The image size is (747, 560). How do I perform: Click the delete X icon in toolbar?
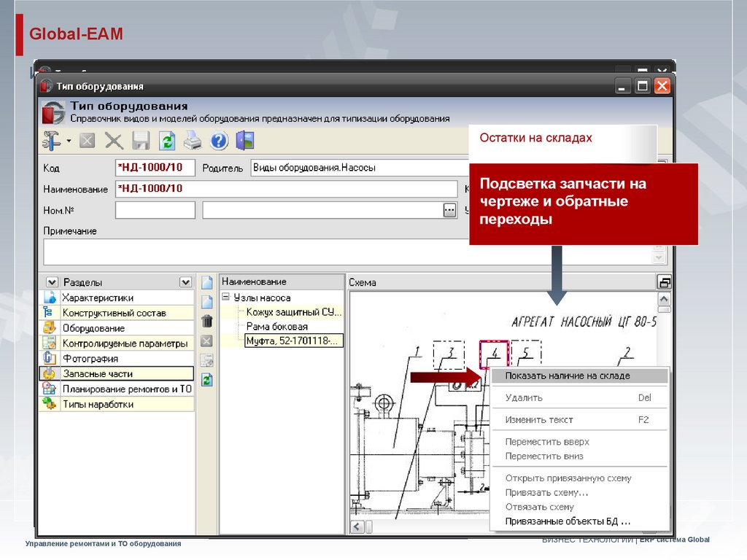(x=114, y=140)
